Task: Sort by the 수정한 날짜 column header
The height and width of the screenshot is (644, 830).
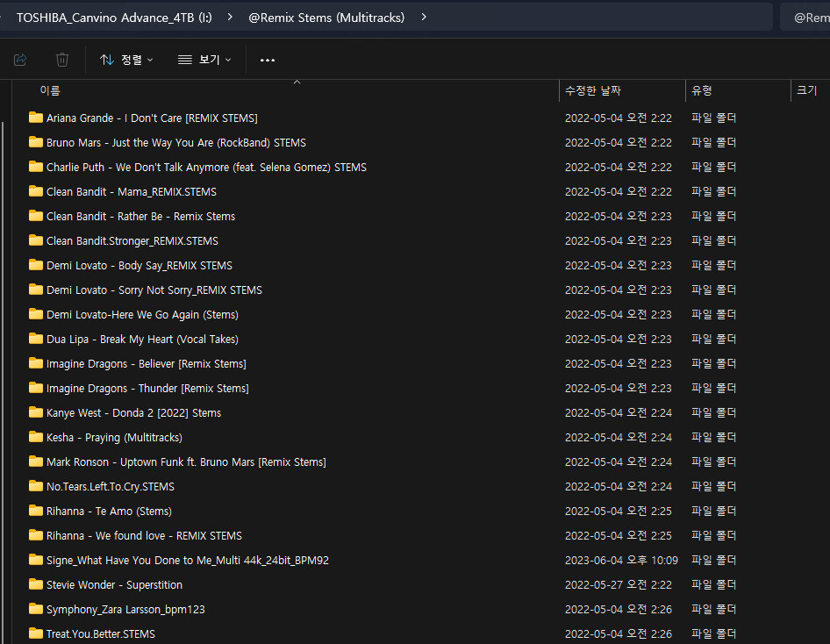Action: tap(593, 90)
